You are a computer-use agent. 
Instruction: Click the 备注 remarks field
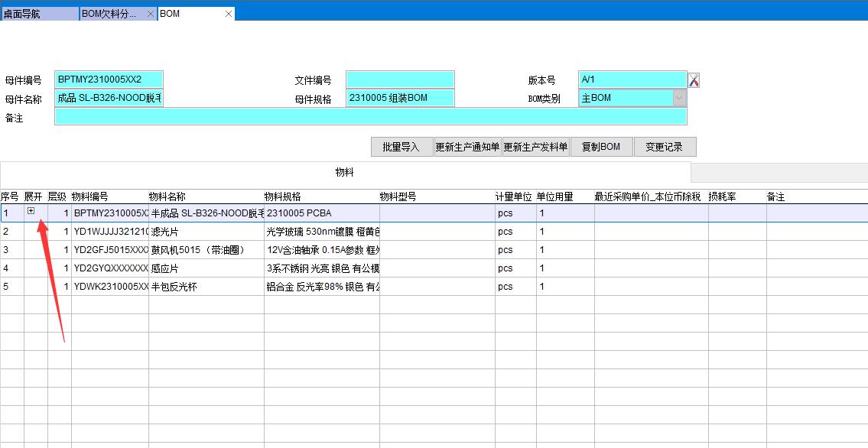370,116
